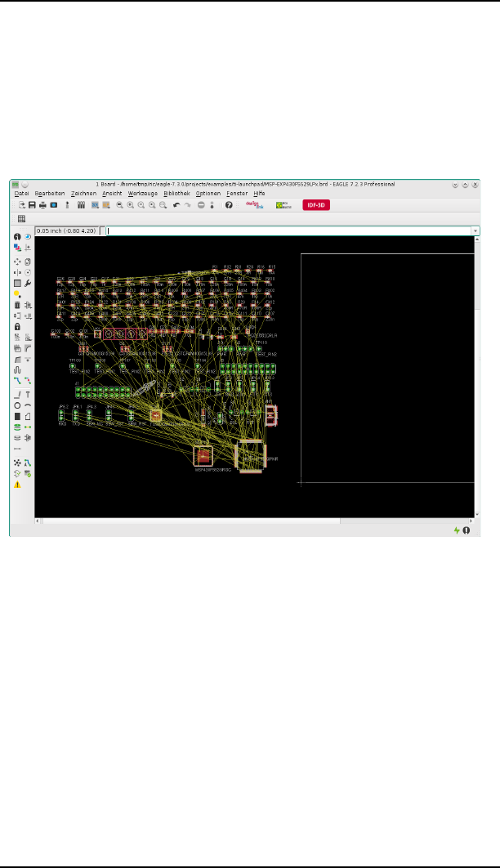Open the Bearbeiten menu

(50, 194)
